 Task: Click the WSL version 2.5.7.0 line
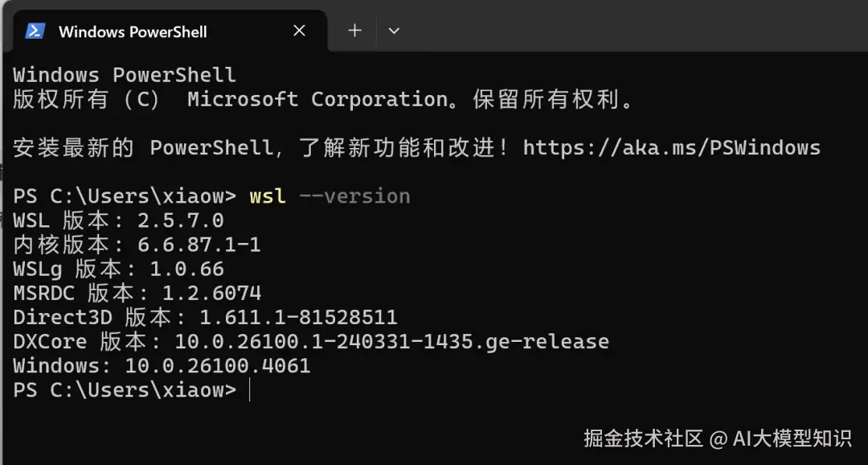coord(118,220)
